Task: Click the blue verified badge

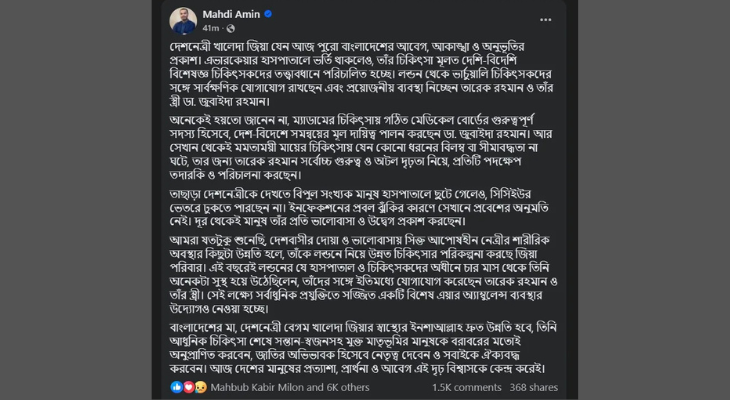Action: pos(268,15)
